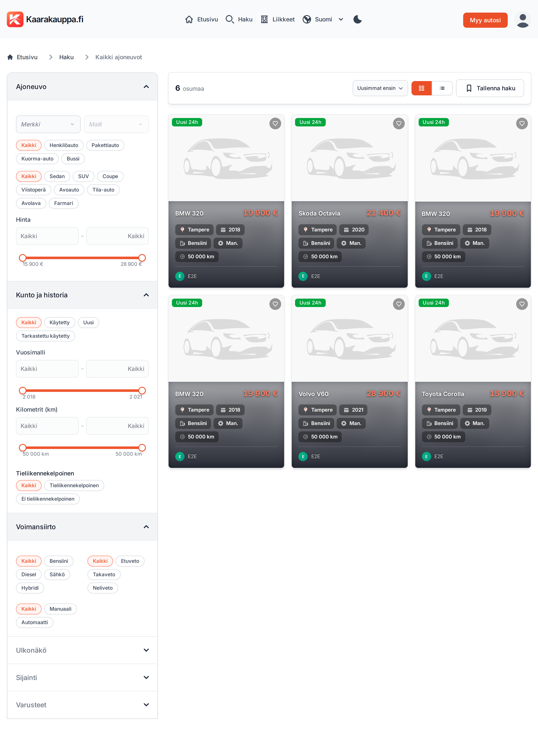538x756 pixels.
Task: Click the E2E seller avatar on the Skoda Octavia card
Action: [x=303, y=276]
